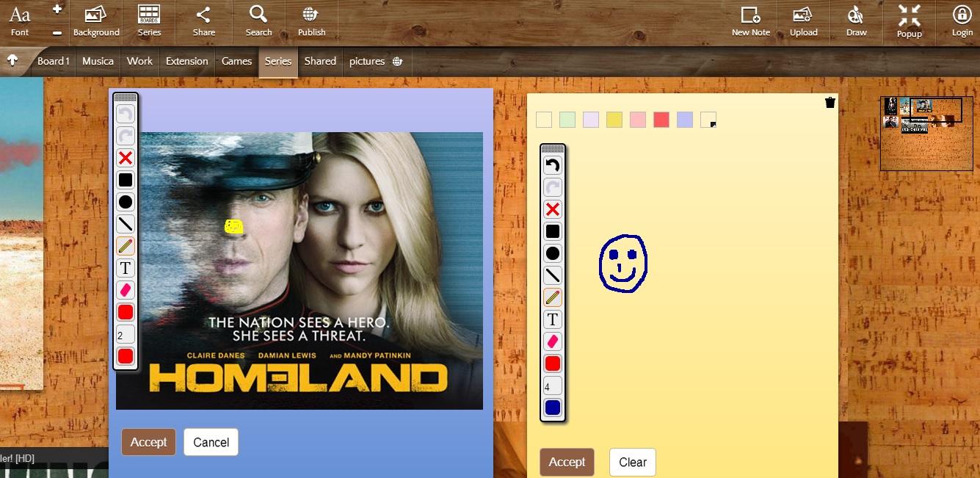Clear the yellow note drawing
This screenshot has width=980, height=478.
[x=633, y=462]
